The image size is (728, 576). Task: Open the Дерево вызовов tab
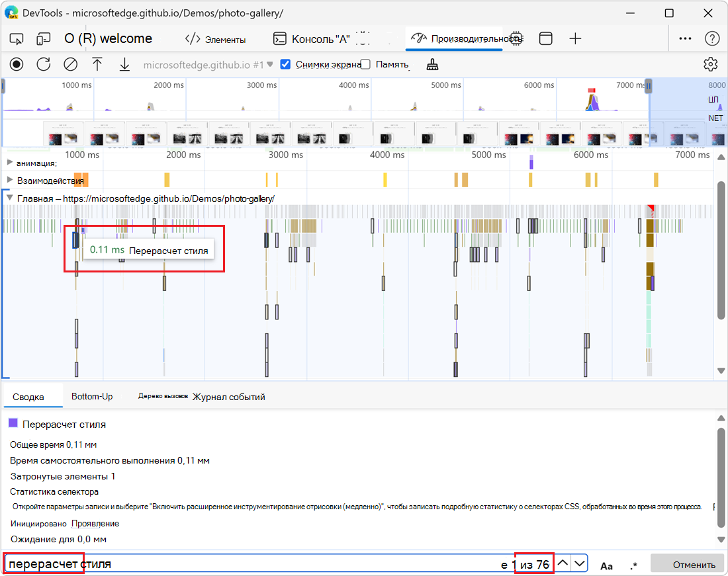point(163,396)
